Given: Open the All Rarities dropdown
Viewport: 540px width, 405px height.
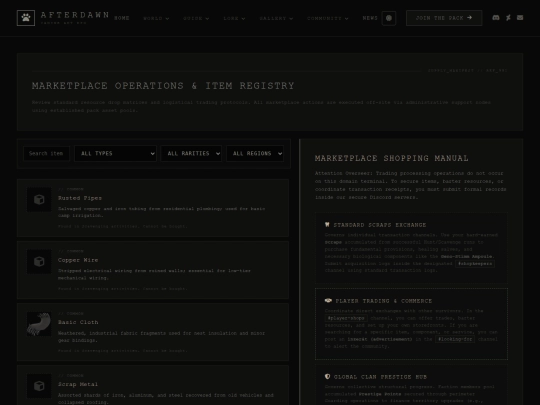Looking at the screenshot, I should pos(191,154).
